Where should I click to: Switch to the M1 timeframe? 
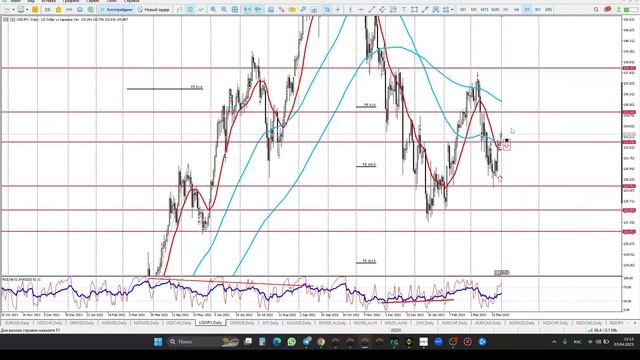tap(463, 9)
